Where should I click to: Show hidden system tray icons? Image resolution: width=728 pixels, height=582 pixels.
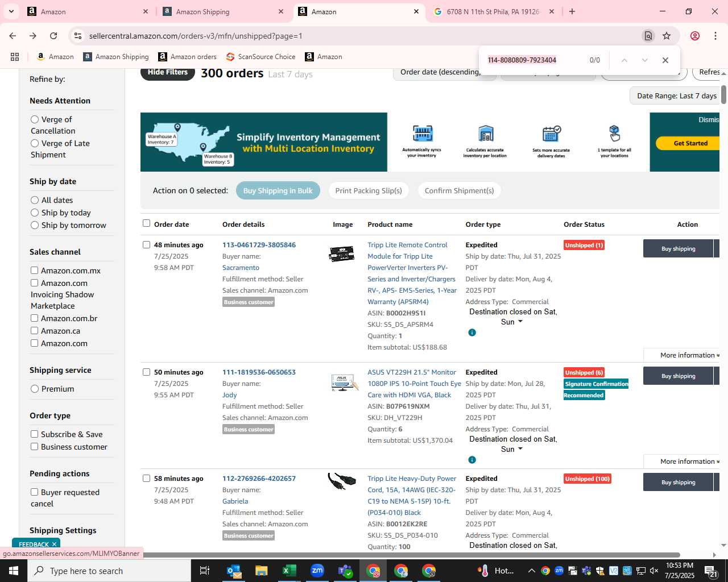pyautogui.click(x=531, y=571)
